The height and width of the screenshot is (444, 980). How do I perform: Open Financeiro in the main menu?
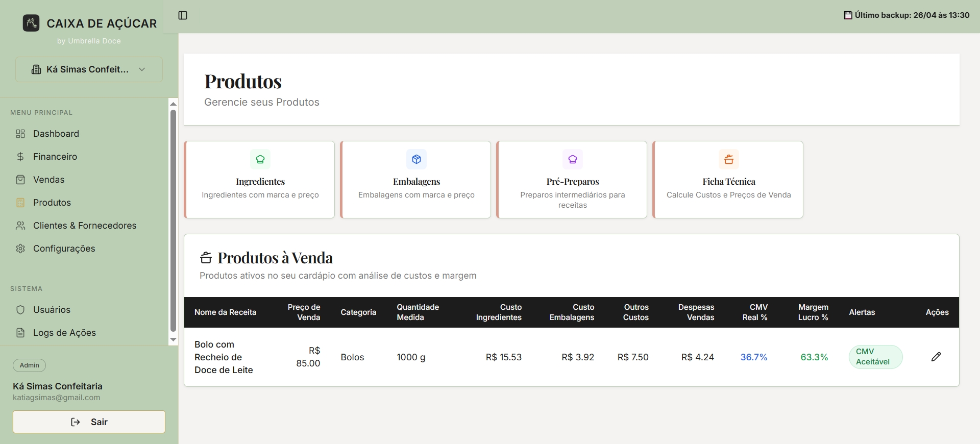(55, 157)
